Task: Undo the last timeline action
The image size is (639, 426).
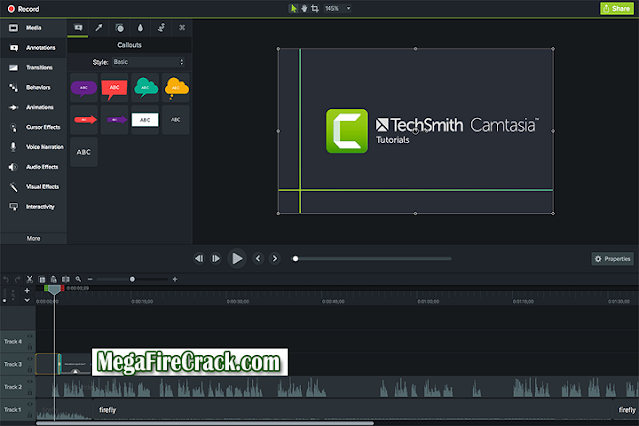Action: click(x=6, y=279)
